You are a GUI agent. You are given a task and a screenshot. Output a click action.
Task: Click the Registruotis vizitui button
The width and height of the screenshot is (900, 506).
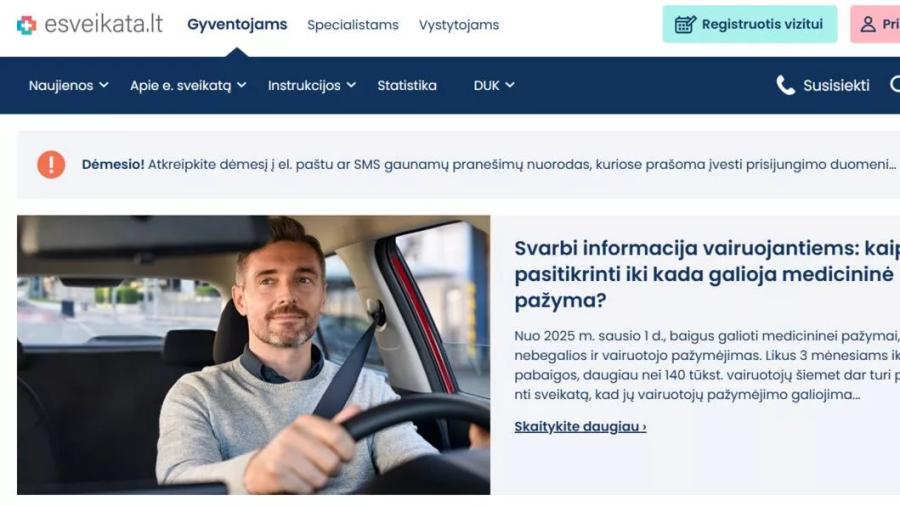coord(750,24)
